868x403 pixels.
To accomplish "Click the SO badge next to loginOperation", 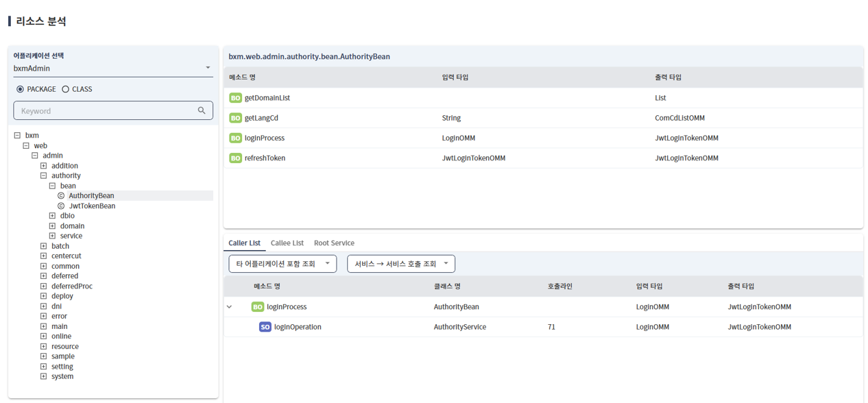I will tap(265, 327).
